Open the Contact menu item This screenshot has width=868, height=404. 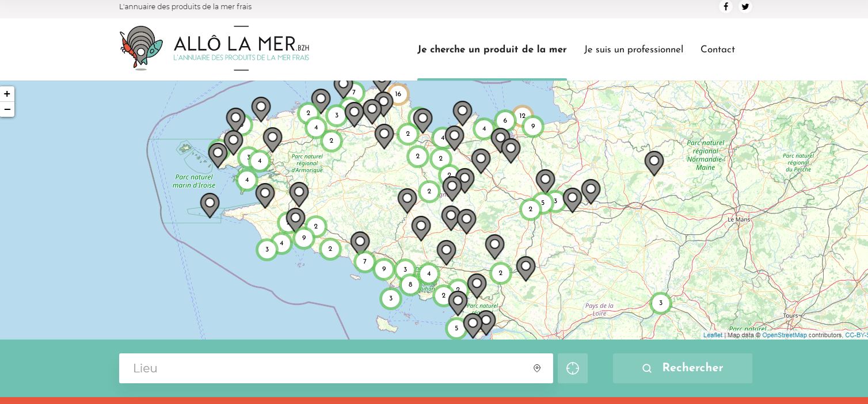click(717, 49)
